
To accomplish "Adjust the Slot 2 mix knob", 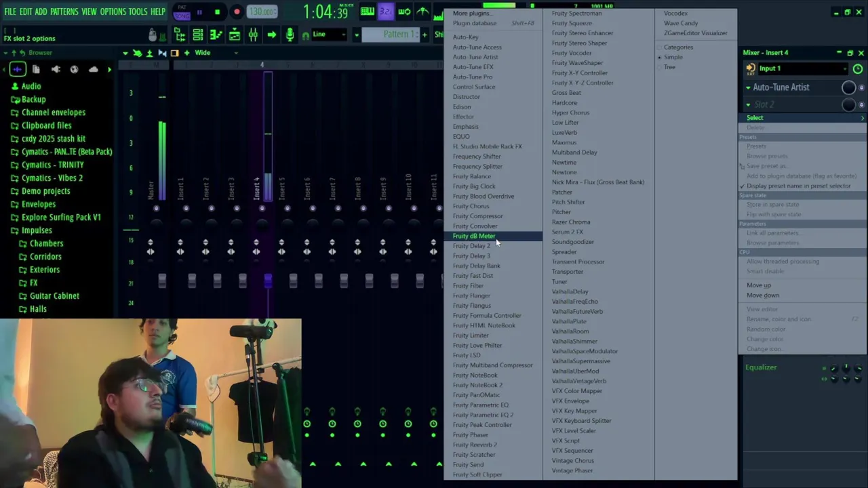I will coord(848,105).
